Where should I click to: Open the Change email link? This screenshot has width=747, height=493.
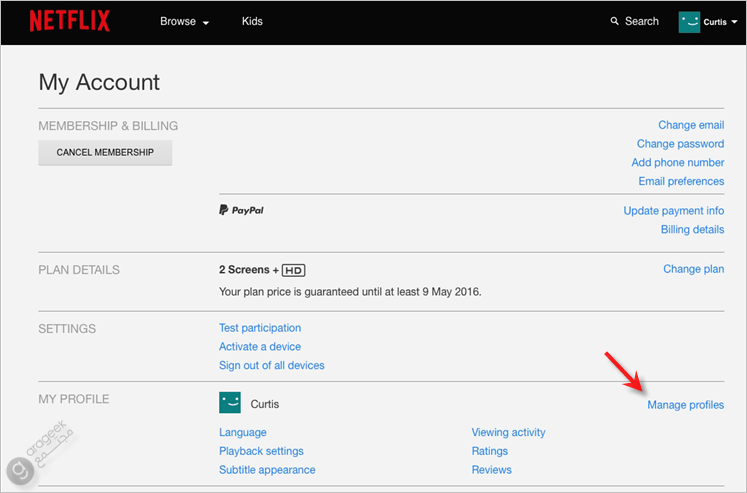coord(691,125)
